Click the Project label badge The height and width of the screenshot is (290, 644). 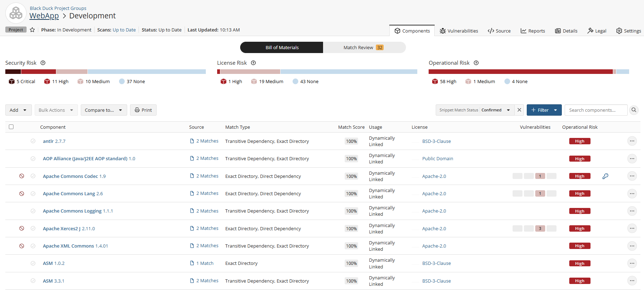(16, 30)
